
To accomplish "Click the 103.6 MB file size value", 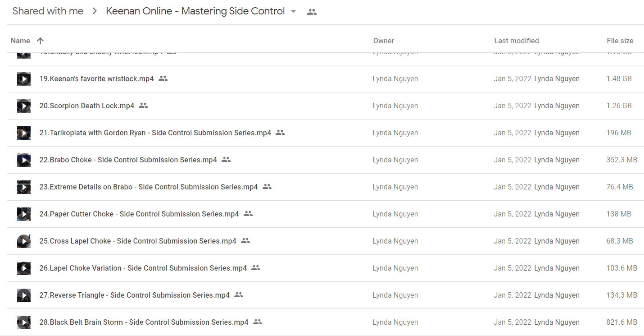I will pyautogui.click(x=622, y=268).
